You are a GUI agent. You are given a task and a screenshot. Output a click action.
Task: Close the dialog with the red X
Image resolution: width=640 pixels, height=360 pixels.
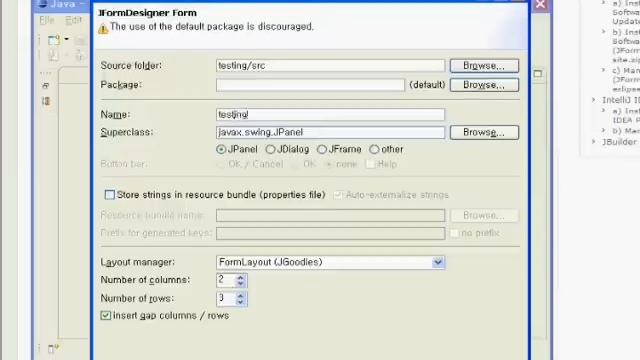(540, 4)
